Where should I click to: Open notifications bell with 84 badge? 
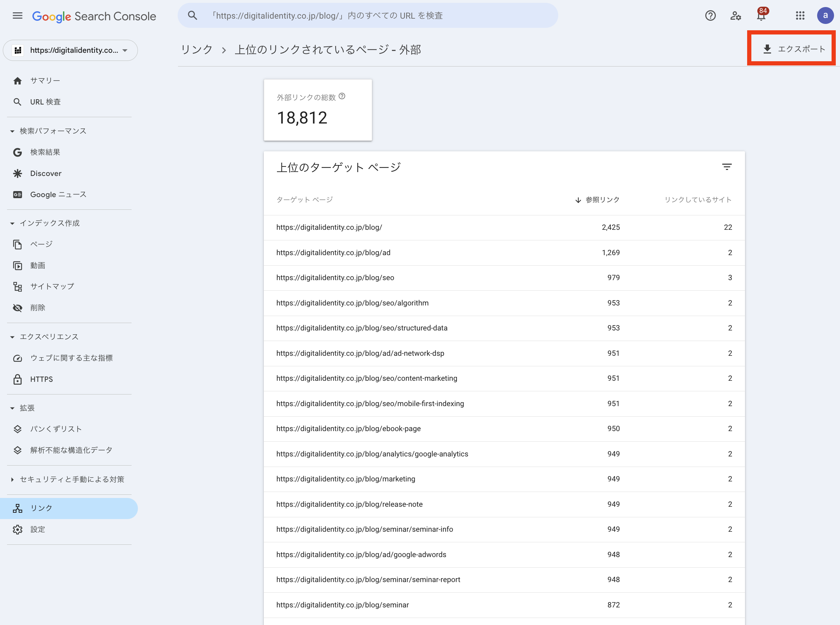[762, 15]
